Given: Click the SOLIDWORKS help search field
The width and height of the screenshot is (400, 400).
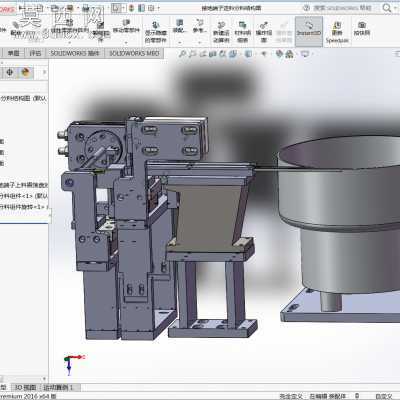Looking at the screenshot, I should pos(342,8).
